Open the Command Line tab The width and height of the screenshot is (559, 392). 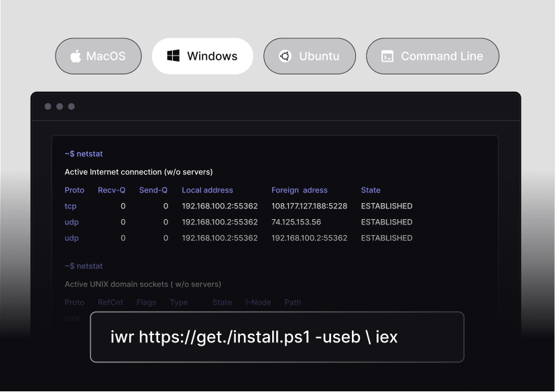pyautogui.click(x=432, y=56)
